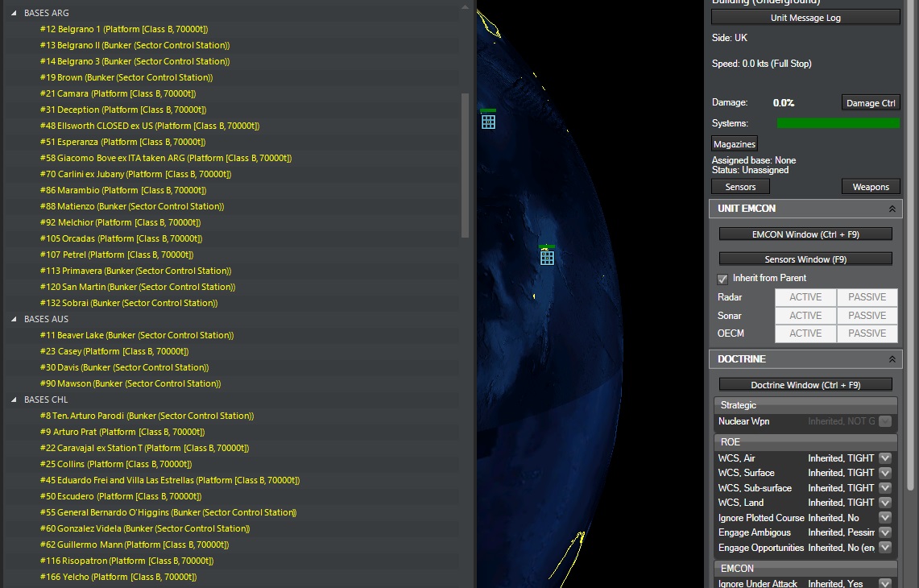Select #22 Caravajal ex Station T
Screen dimensions: 919x588
[145, 448]
